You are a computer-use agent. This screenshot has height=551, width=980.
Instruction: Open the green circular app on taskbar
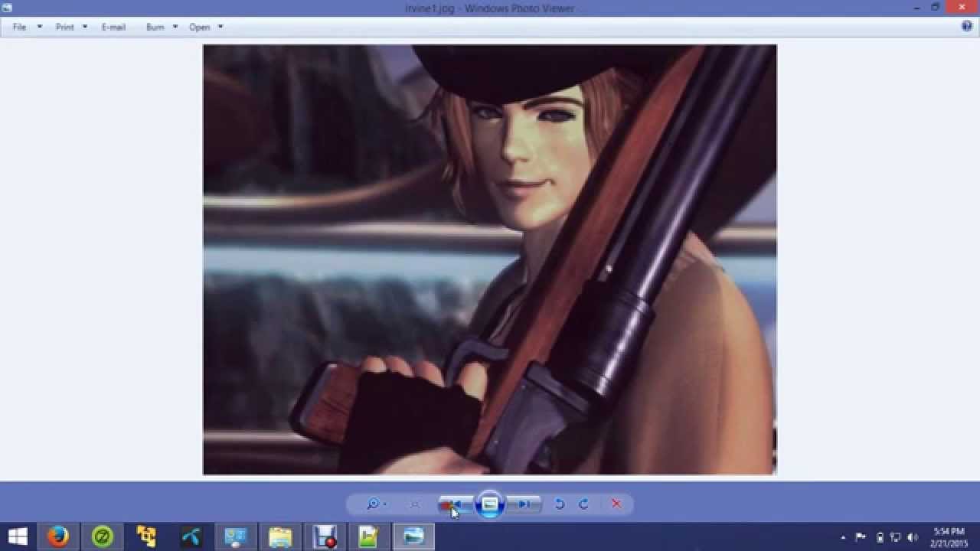point(102,536)
